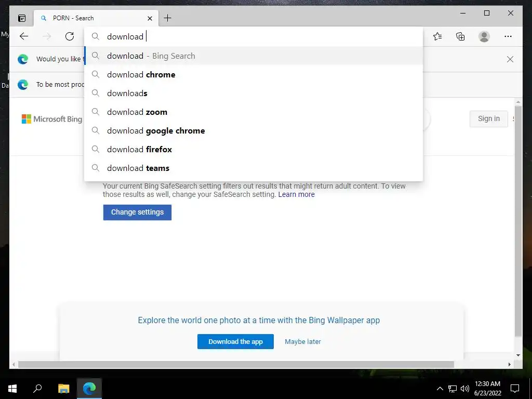Viewport: 532px width, 399px height.
Task: Click the Sign in button
Action: point(488,119)
